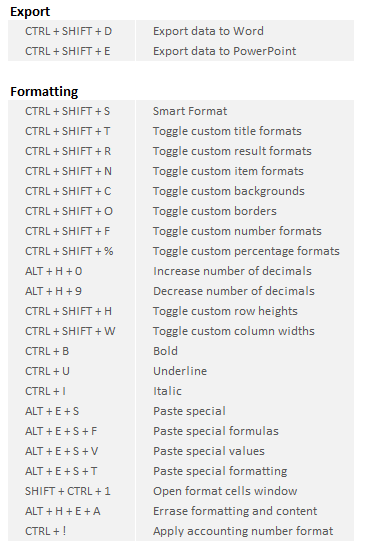
Task: Select Toggle custom backgrounds entry
Action: click(x=229, y=191)
